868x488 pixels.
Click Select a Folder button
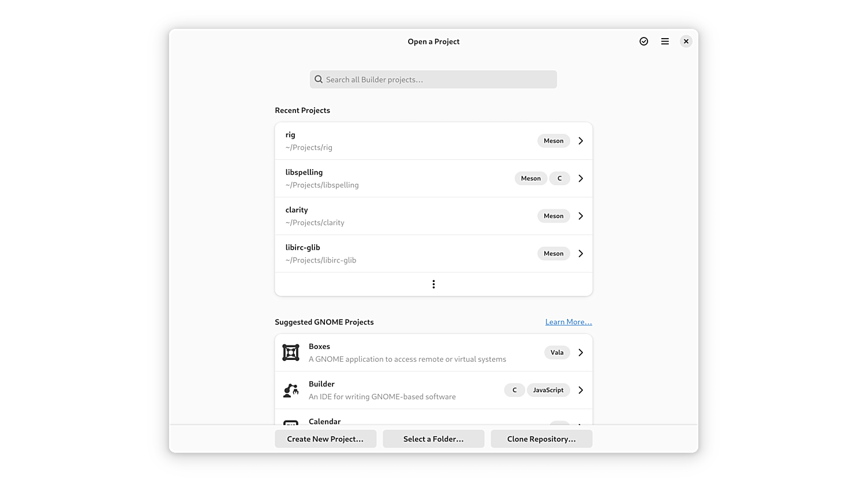click(433, 439)
